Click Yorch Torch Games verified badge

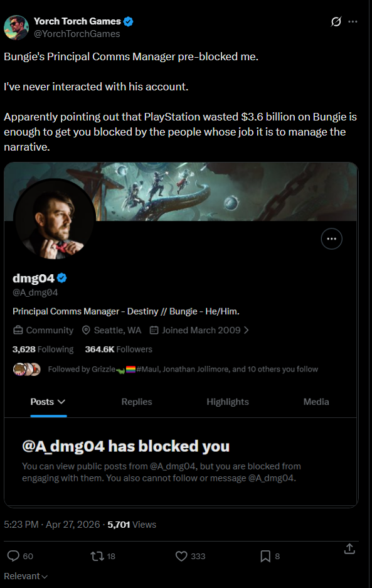(x=128, y=21)
